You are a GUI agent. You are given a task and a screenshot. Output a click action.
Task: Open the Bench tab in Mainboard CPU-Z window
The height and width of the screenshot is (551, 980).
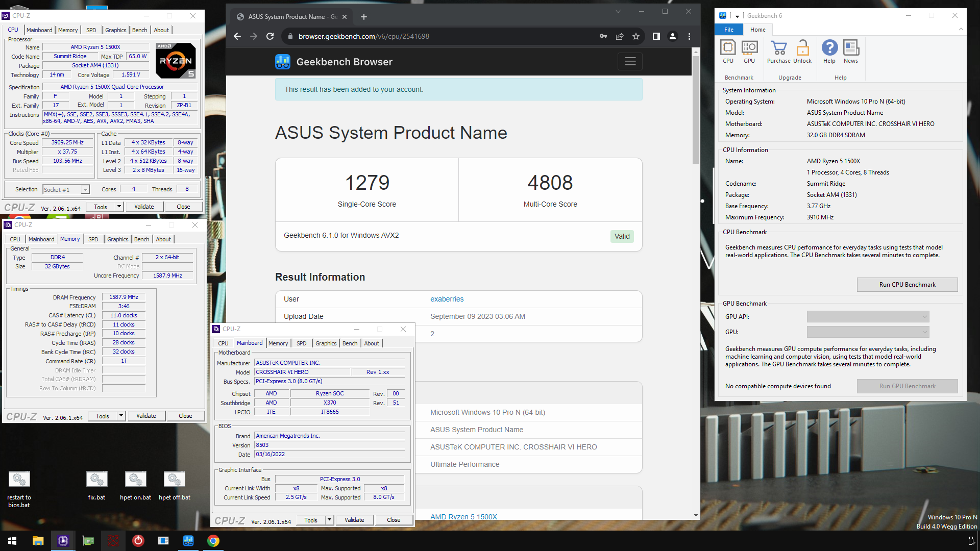(350, 343)
